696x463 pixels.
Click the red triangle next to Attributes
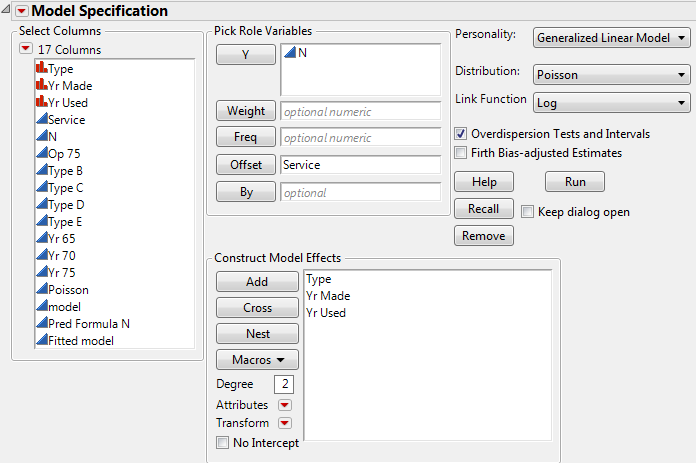pos(285,405)
